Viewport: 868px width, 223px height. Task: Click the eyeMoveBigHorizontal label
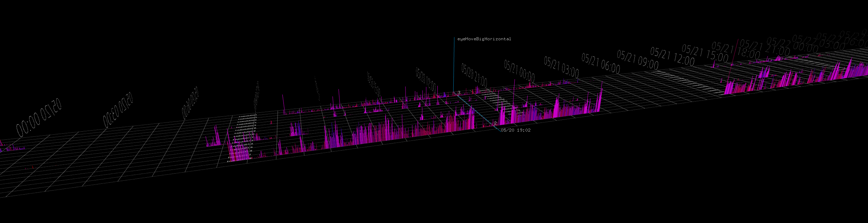(484, 39)
